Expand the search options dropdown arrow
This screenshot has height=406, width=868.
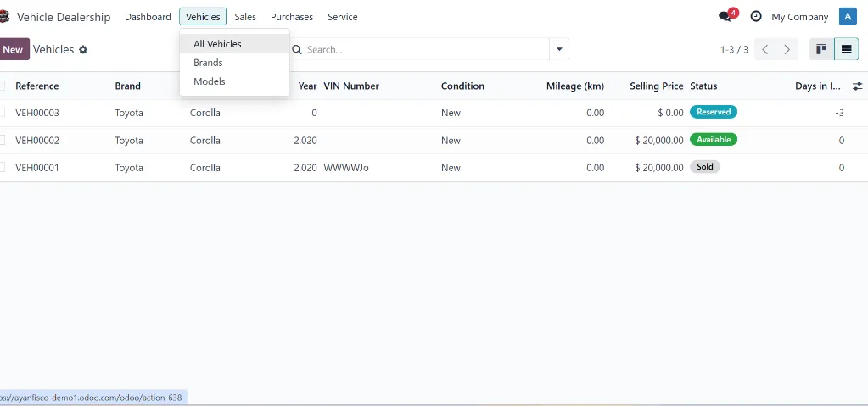click(x=559, y=49)
